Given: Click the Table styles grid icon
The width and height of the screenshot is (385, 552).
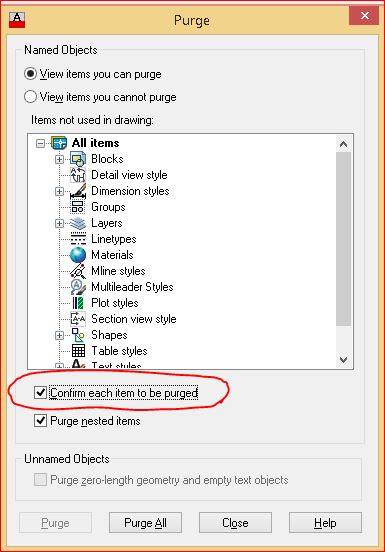Looking at the screenshot, I should pos(78,351).
